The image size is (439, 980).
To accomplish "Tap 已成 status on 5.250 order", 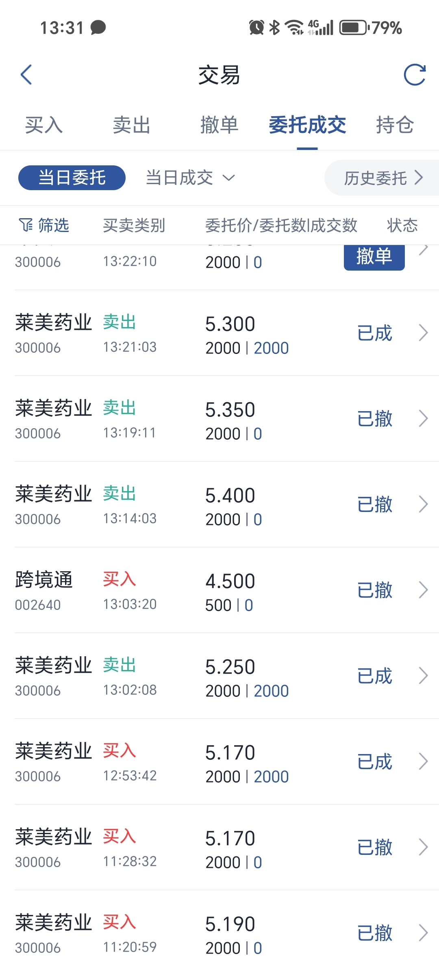I will (x=374, y=676).
